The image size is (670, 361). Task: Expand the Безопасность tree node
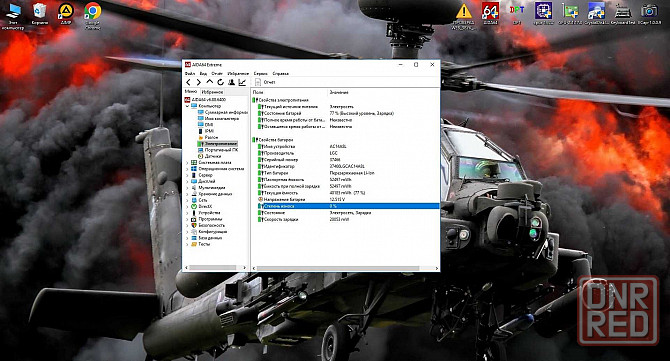(x=187, y=225)
